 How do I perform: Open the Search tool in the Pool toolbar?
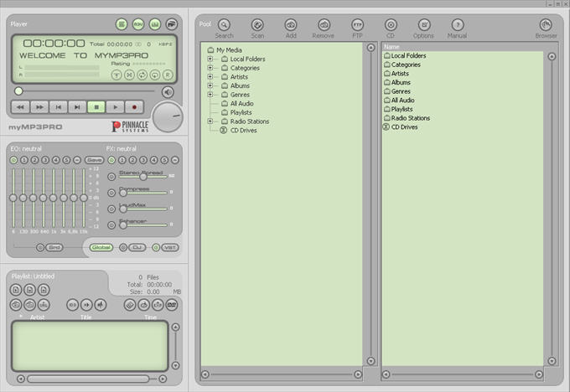[224, 24]
